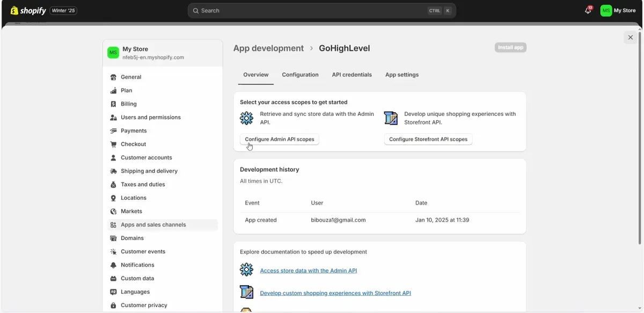The image size is (644, 313).
Task: Open Billing settings in sidebar
Action: [x=163, y=104]
